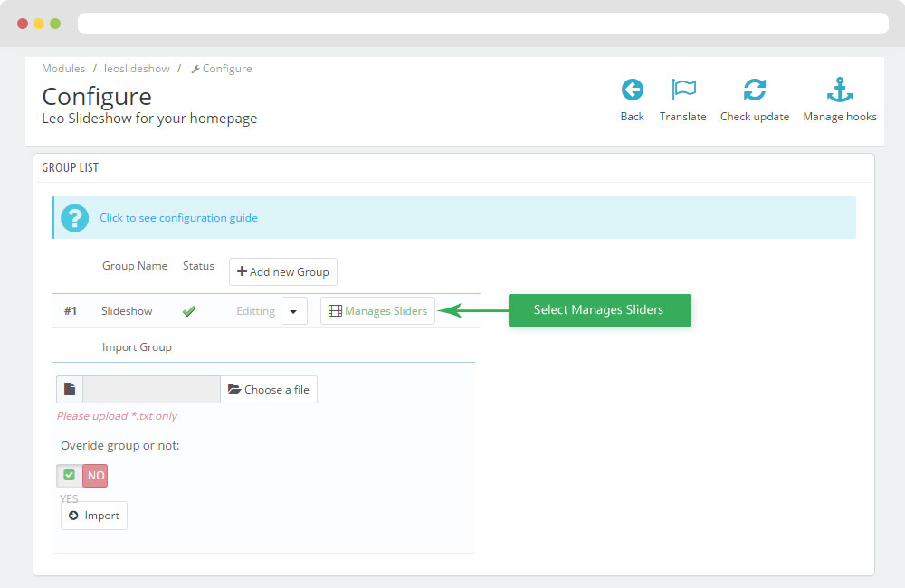Click the #1 group row number

pyautogui.click(x=71, y=311)
